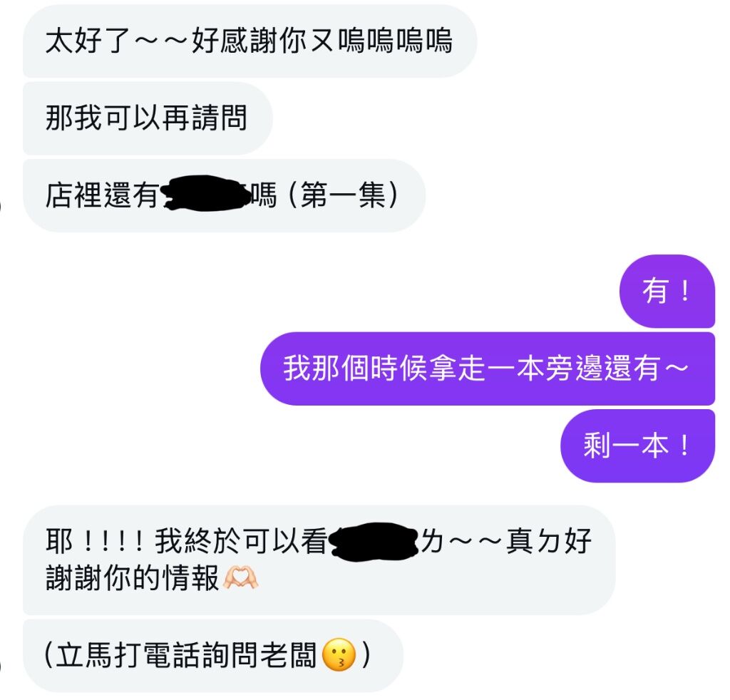Click the word 再請問 in the second bubble
The width and height of the screenshot is (730, 700).
pos(205,118)
